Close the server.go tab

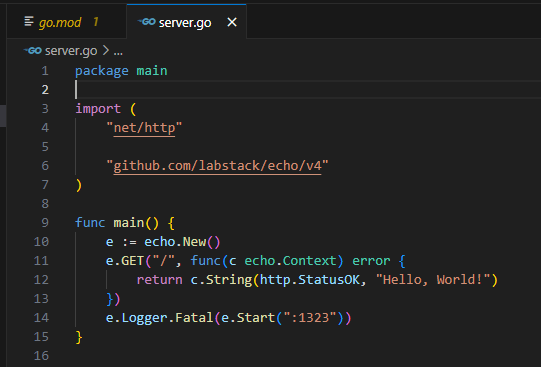click(x=232, y=22)
